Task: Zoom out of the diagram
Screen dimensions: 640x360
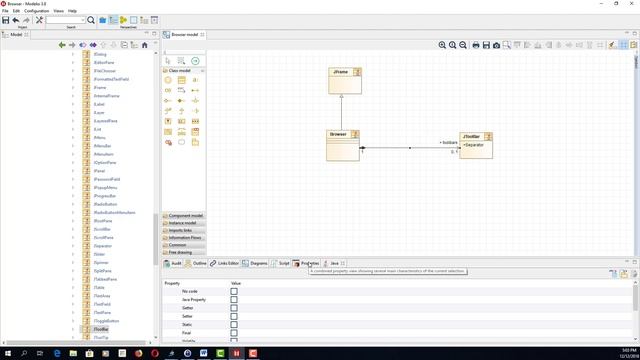Action: tap(463, 45)
